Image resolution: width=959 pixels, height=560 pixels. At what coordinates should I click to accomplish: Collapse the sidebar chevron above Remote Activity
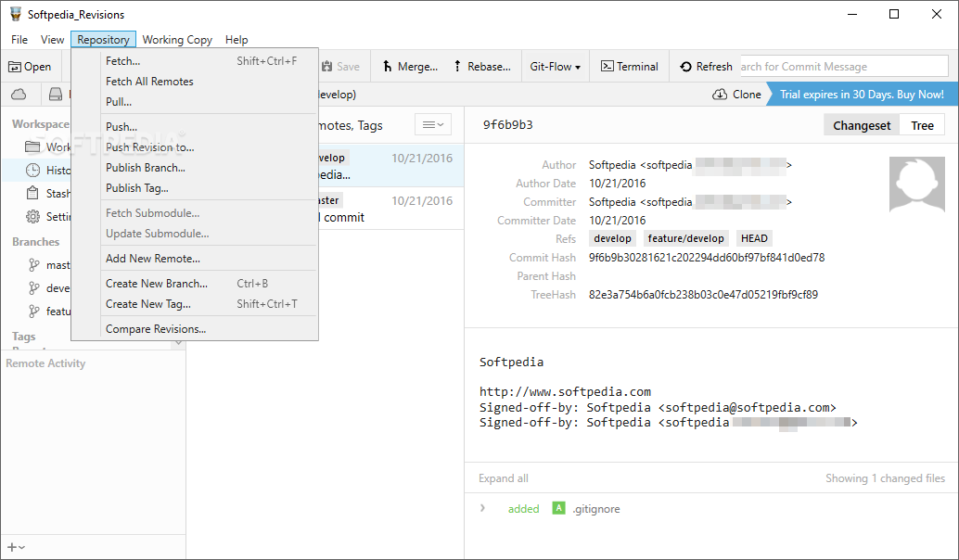[179, 343]
